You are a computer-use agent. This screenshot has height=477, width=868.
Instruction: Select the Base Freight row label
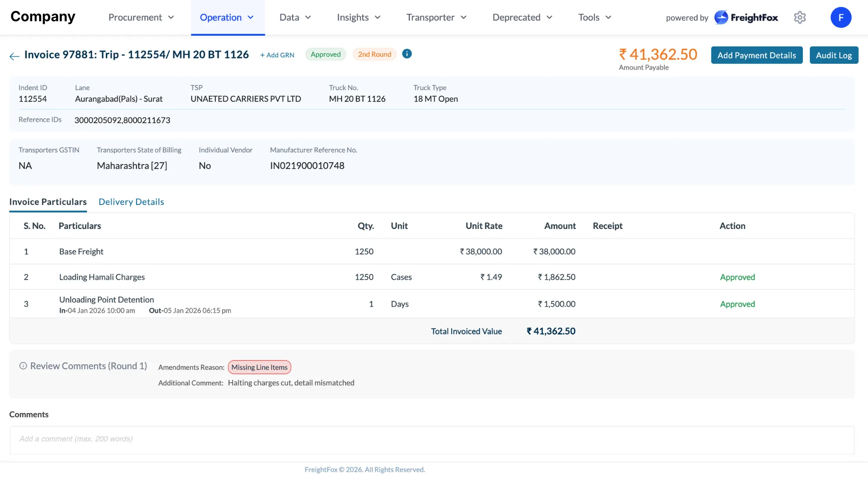(x=81, y=252)
